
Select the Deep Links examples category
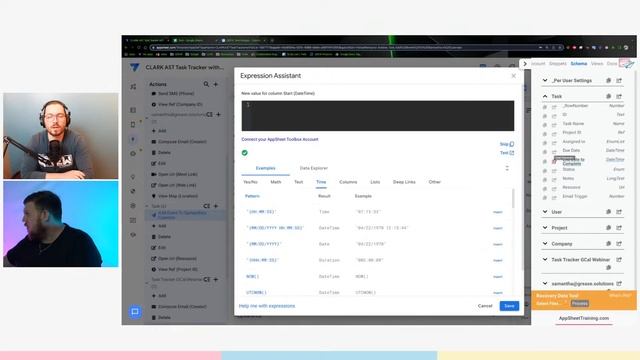coord(404,182)
